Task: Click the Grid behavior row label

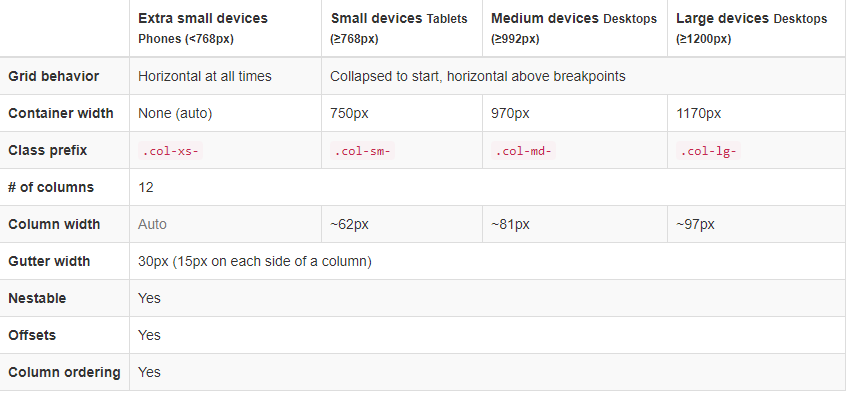Action: pos(53,77)
